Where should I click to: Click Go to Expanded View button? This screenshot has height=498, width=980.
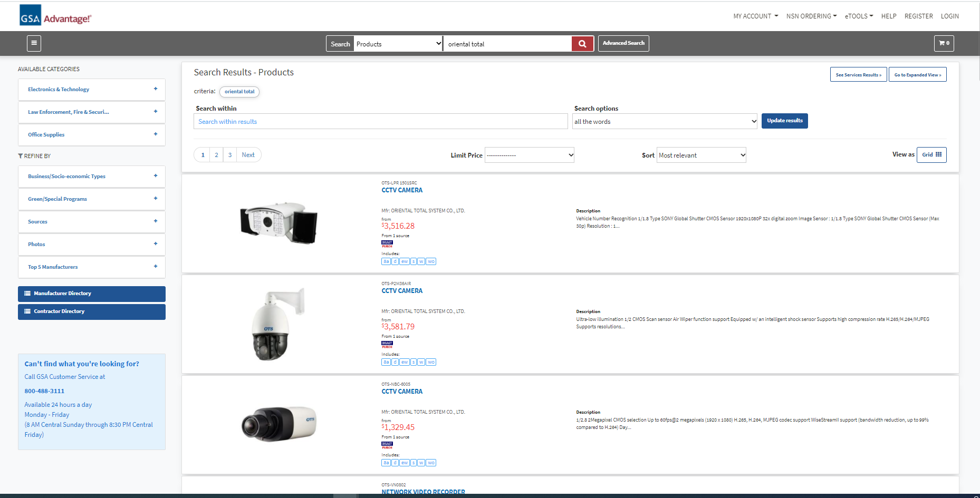pyautogui.click(x=917, y=74)
